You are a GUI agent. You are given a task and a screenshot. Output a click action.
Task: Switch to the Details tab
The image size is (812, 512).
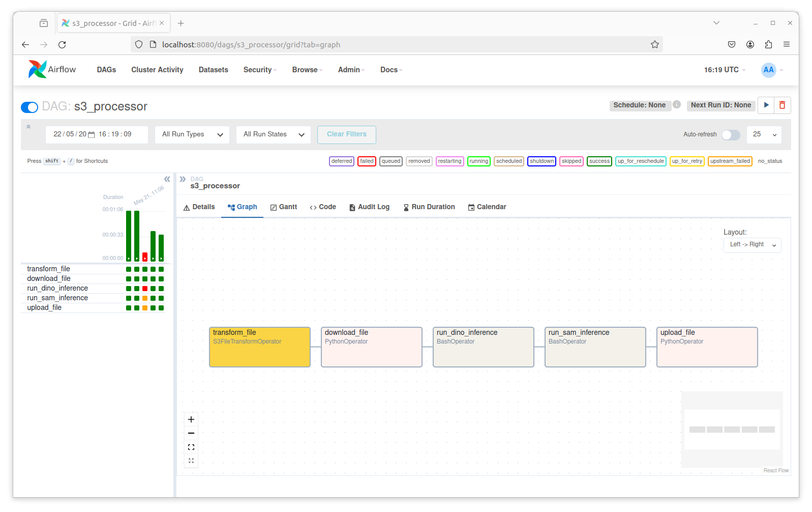coord(199,207)
